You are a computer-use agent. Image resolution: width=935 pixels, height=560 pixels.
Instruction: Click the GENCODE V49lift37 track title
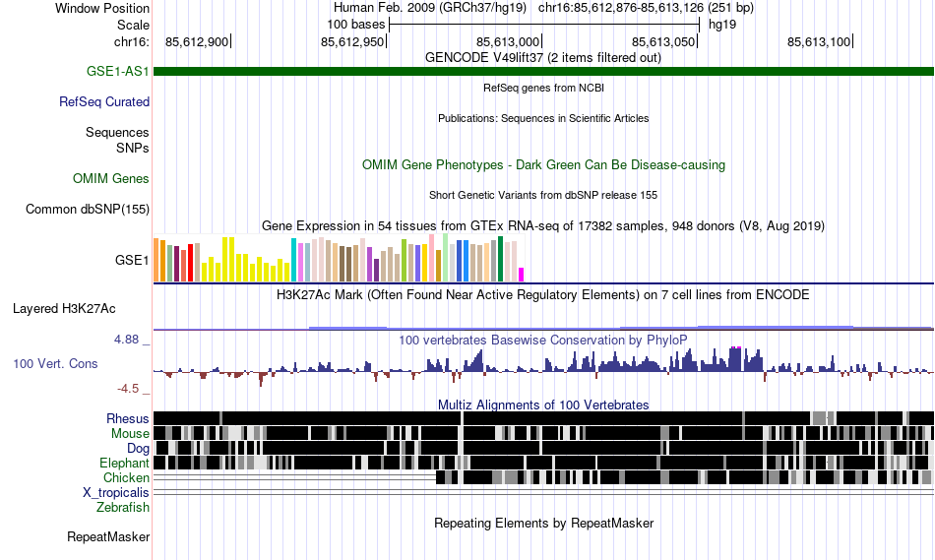tap(543, 58)
